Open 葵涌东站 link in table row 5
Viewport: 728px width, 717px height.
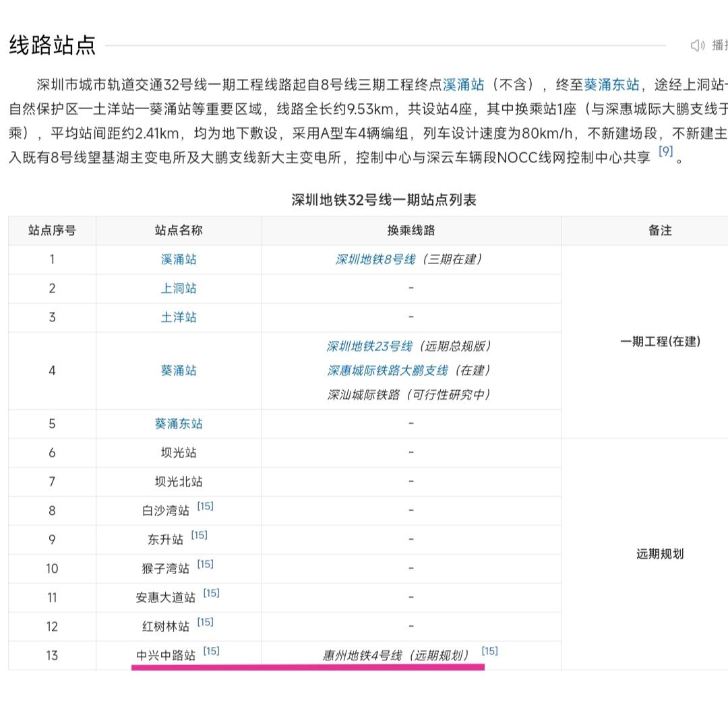[x=179, y=423]
